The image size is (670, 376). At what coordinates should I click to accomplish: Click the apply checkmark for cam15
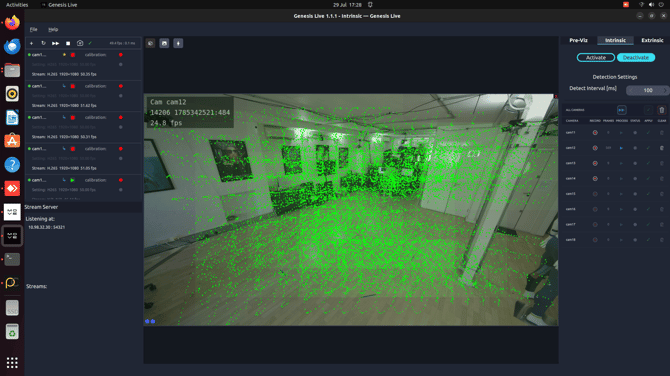[x=648, y=194]
